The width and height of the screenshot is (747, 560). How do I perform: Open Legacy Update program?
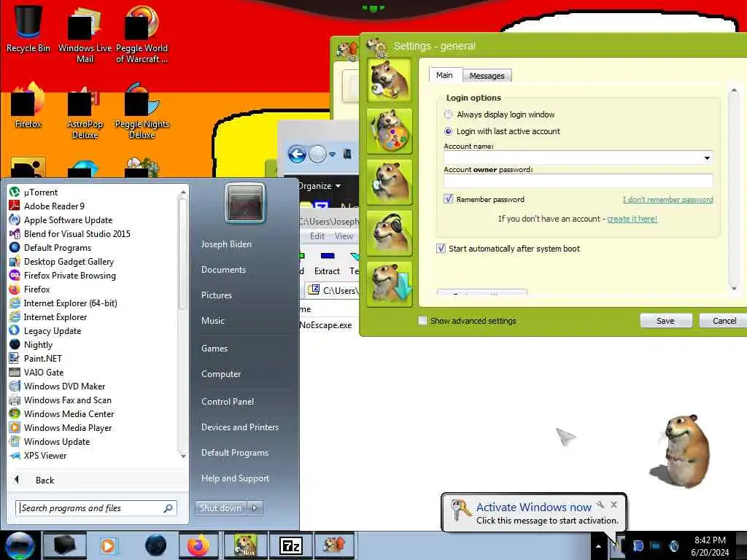(53, 331)
